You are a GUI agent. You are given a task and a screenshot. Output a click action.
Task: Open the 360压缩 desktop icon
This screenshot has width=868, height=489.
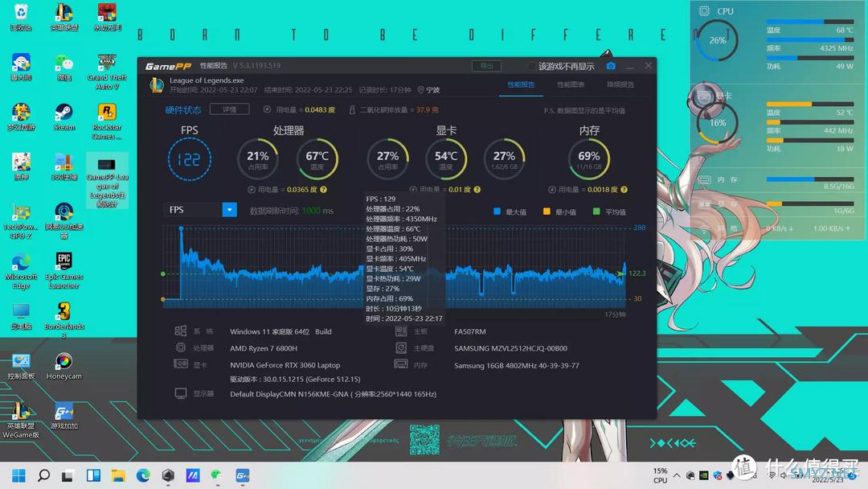click(x=64, y=166)
